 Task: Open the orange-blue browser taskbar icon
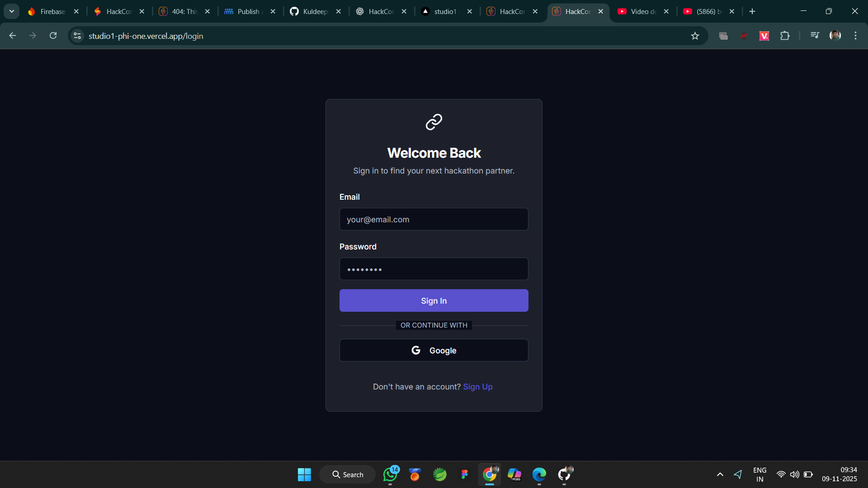415,474
